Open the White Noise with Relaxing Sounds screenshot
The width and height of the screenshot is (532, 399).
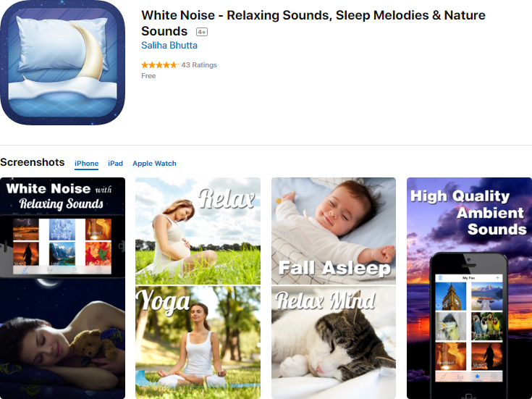(x=62, y=288)
